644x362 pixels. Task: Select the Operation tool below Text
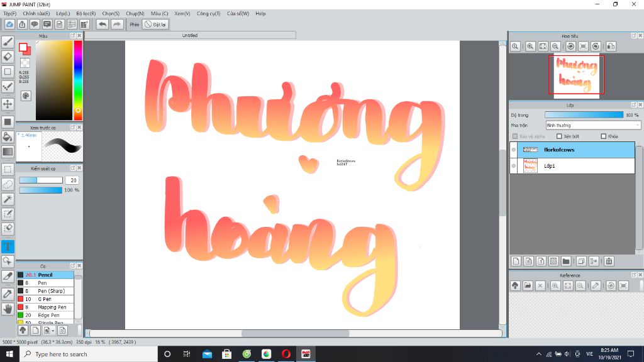pos(8,261)
